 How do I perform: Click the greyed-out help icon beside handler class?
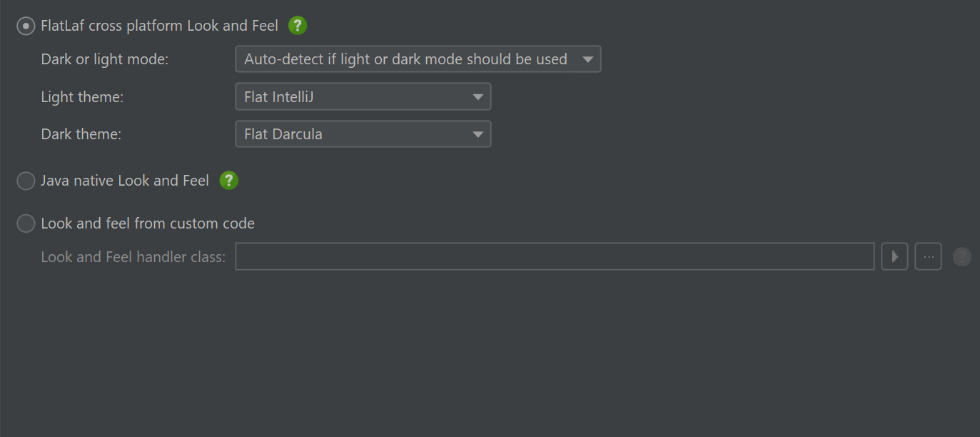point(962,257)
